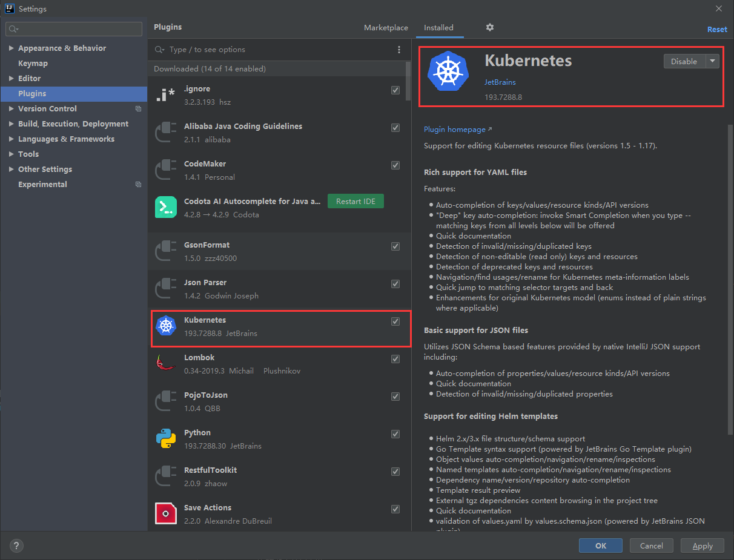Click the Codota AI Autocomplete icon
Screen dimensions: 734x560
pos(166,208)
